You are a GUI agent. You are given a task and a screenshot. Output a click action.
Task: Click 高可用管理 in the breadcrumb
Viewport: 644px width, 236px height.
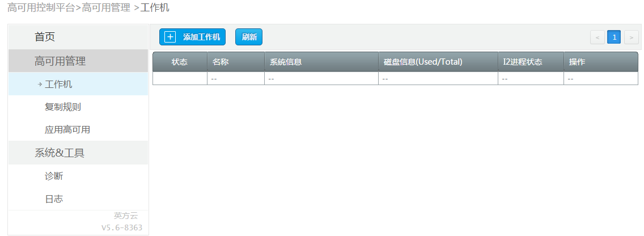[106, 7]
